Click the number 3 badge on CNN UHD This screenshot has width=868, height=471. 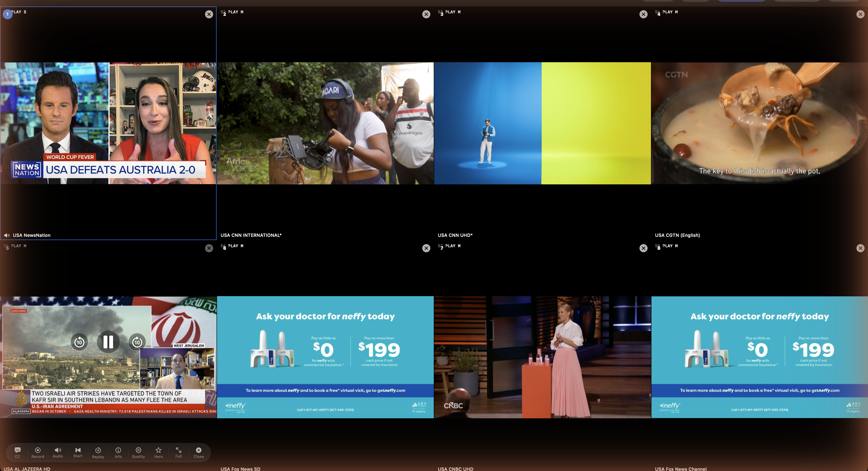[x=442, y=14]
